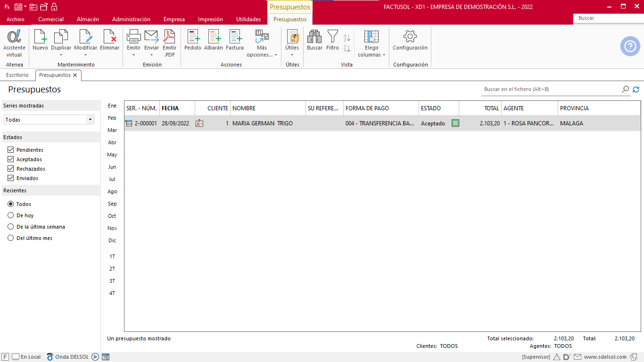The width and height of the screenshot is (644, 362).
Task: Convert to Pedido
Action: [193, 41]
